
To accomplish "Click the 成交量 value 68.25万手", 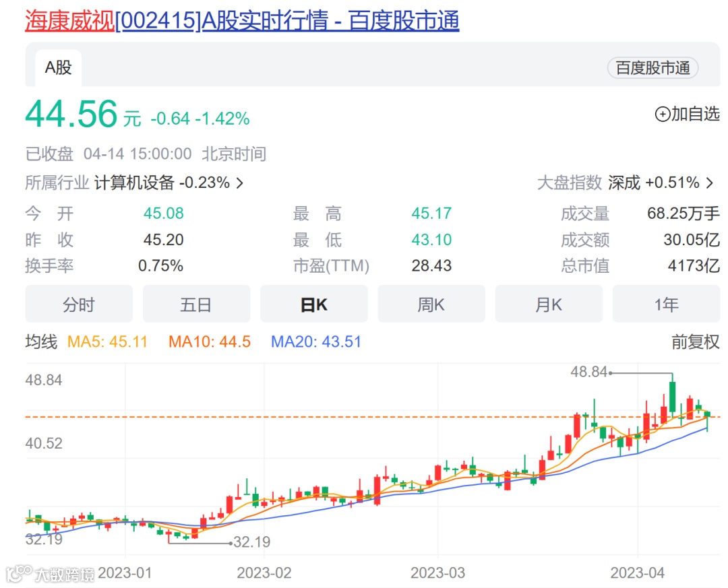I will coord(684,214).
